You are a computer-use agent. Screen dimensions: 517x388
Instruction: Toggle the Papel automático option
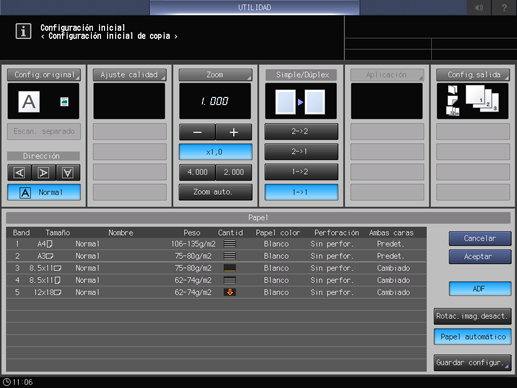(x=473, y=337)
